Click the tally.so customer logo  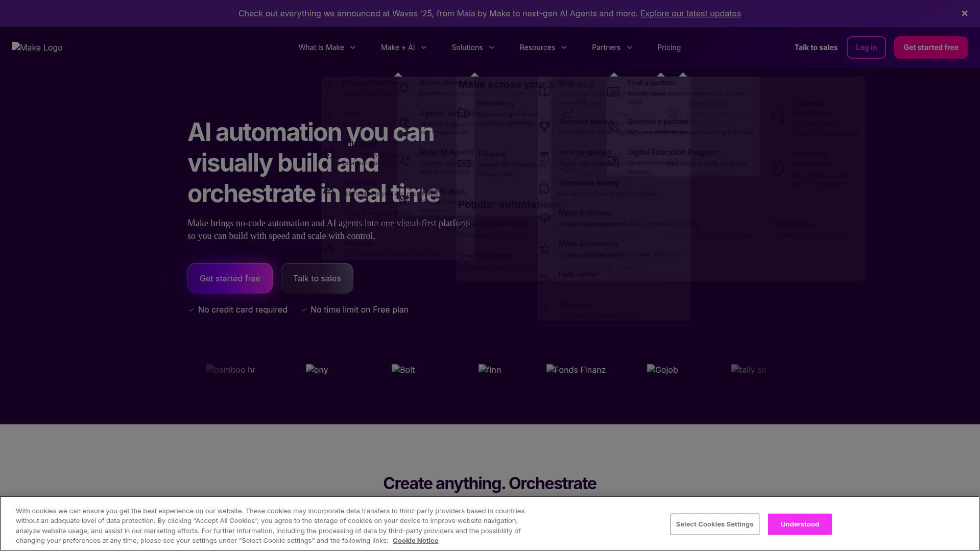[748, 370]
